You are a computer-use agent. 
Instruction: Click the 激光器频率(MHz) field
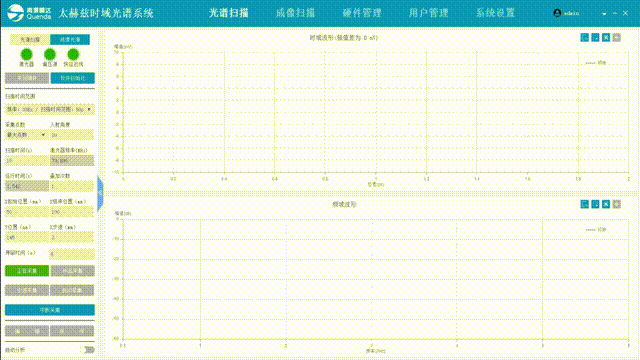[x=72, y=160]
